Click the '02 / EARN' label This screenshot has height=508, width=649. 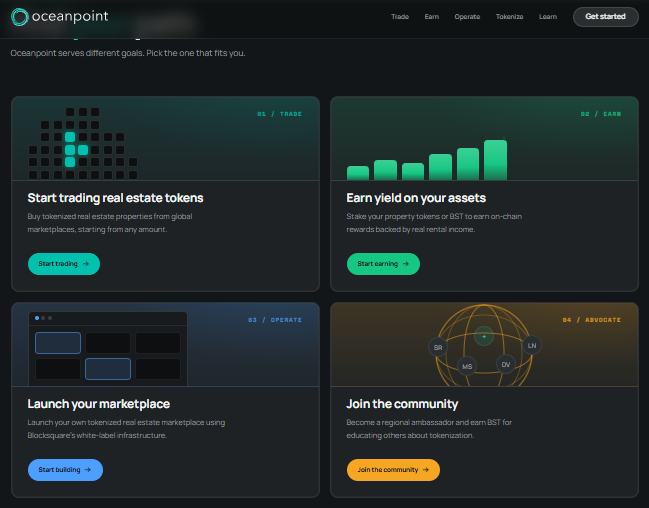[x=601, y=114]
